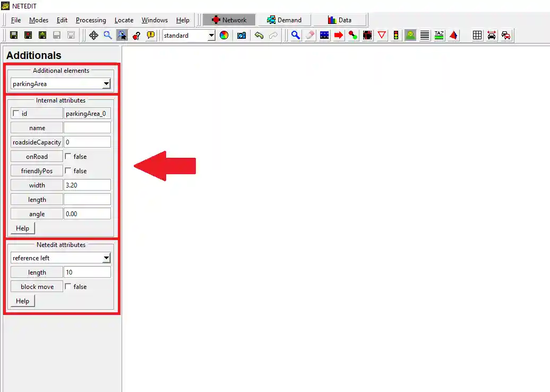The width and height of the screenshot is (550, 392).
Task: Select polygon shape mode icon
Action: pos(453,36)
